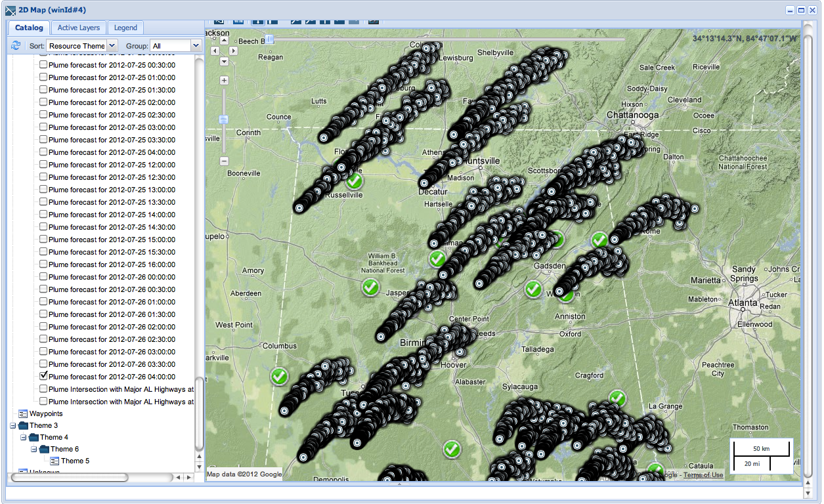Pan the map right with arrow button
Viewport: 824px width, 504px height.
234,51
